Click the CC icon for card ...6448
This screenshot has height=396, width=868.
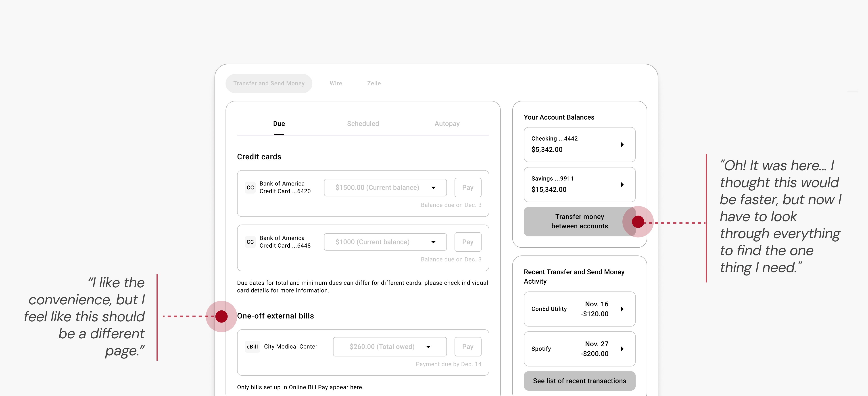pos(250,242)
